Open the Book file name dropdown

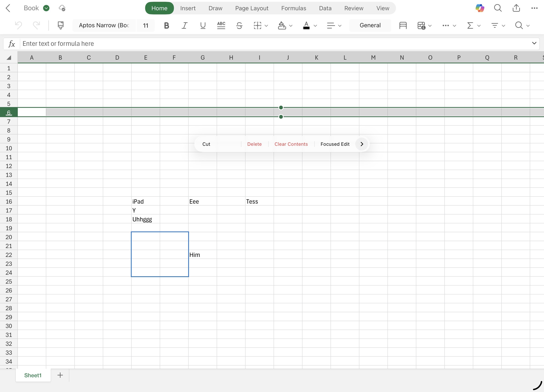click(x=36, y=8)
